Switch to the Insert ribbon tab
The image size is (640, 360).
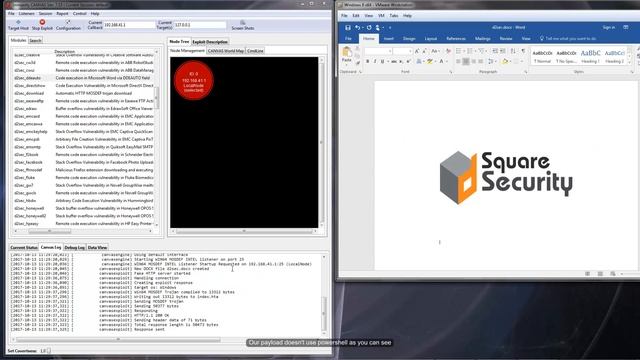point(389,38)
